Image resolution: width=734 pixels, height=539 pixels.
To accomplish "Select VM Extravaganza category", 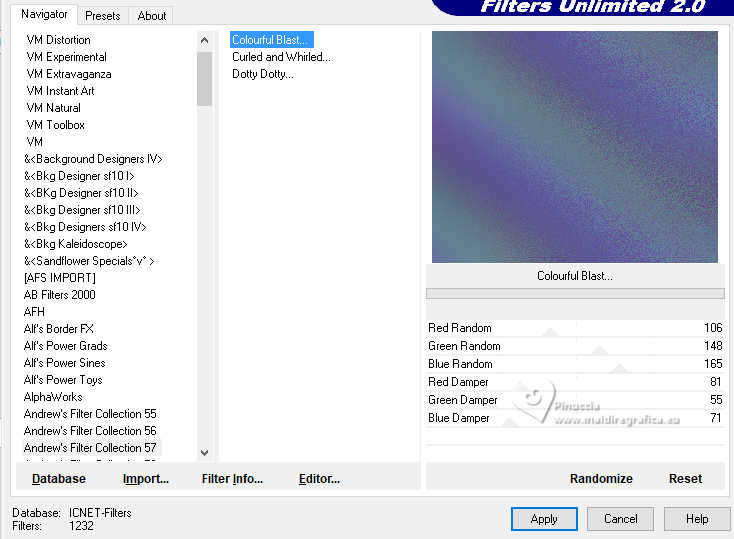I will [x=69, y=74].
